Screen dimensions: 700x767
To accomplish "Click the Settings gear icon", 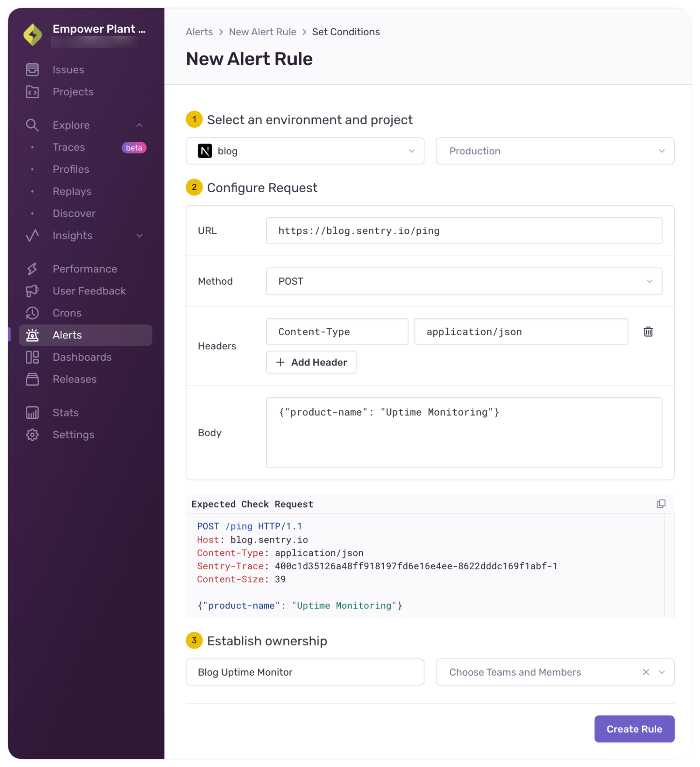I will pyautogui.click(x=32, y=435).
